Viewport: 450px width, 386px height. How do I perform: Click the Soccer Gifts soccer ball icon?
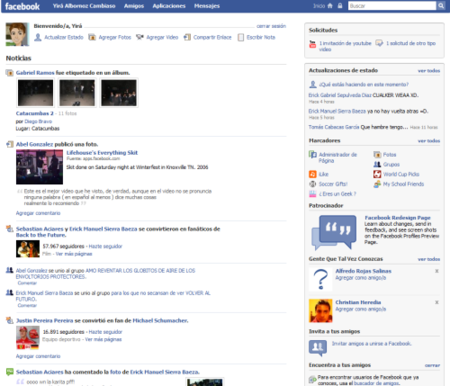312,184
